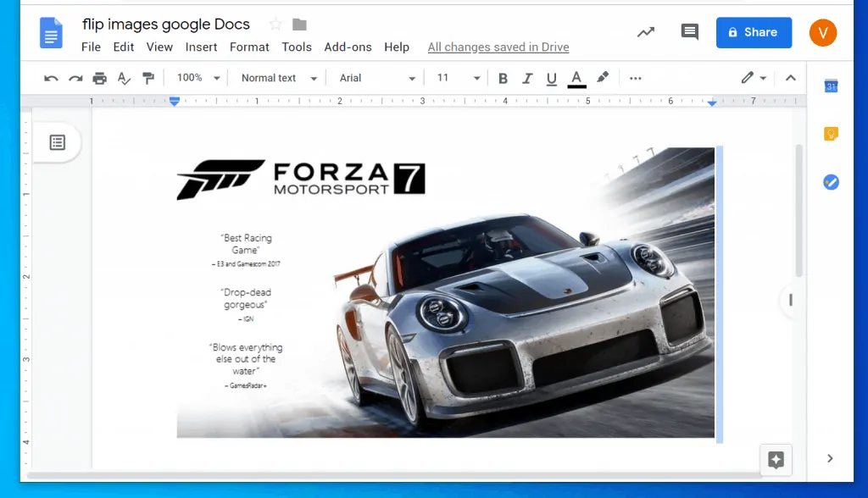868x498 pixels.
Task: Hide the menus with the up chevron
Action: 791,78
